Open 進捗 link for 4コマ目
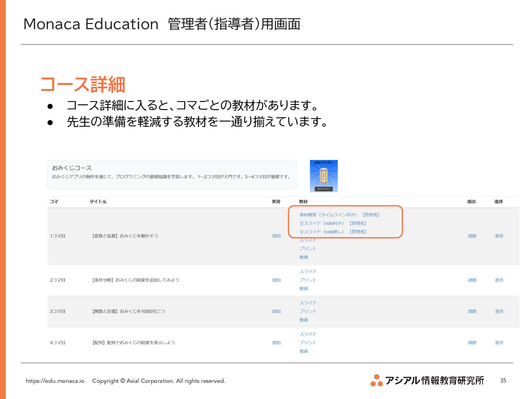The width and height of the screenshot is (532, 399). [499, 343]
